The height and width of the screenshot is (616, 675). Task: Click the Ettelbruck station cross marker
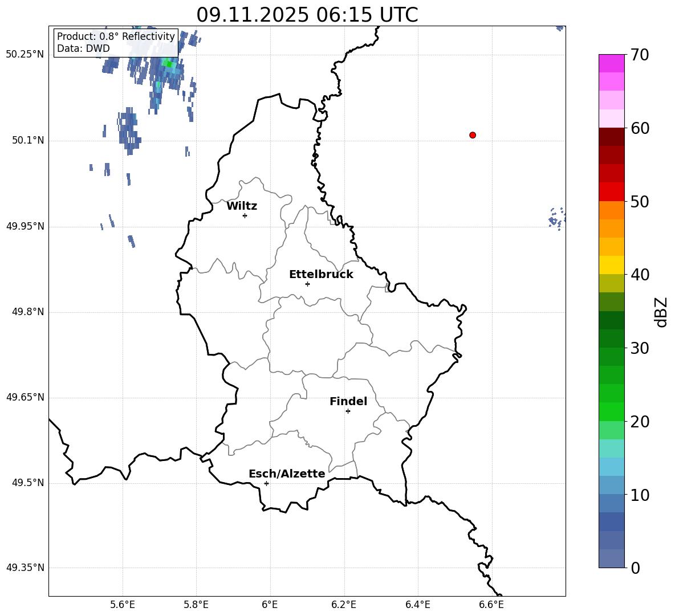307,284
